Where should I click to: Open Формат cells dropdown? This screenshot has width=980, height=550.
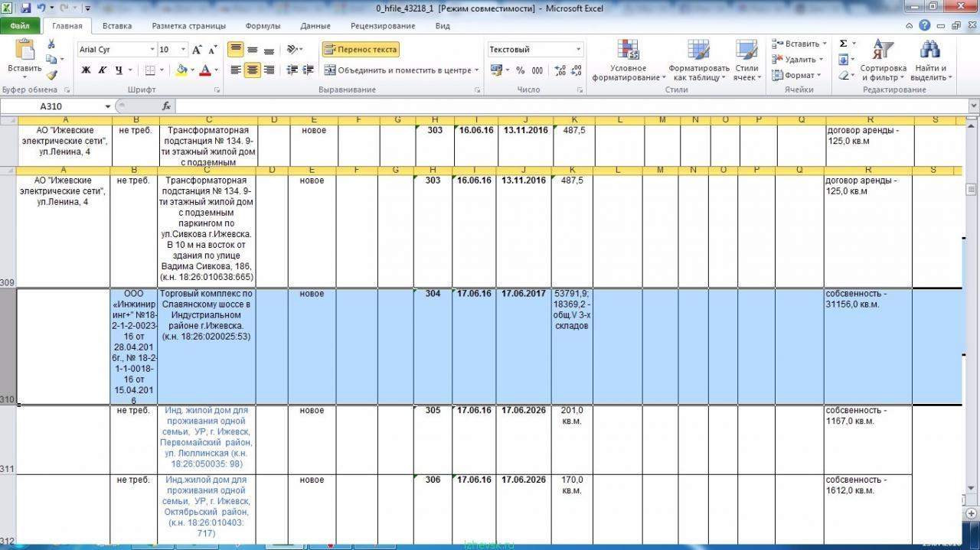(796, 75)
